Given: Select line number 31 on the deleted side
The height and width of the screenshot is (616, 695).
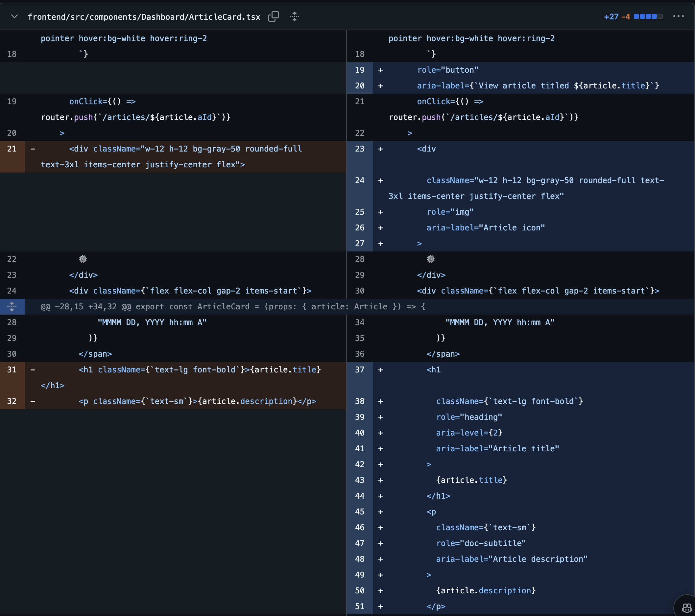Looking at the screenshot, I should point(12,369).
